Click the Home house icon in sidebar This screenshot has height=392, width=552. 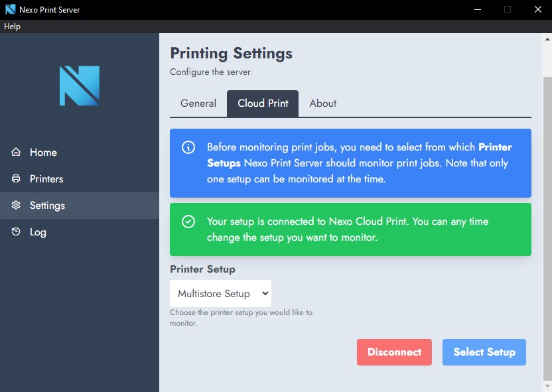pos(16,152)
